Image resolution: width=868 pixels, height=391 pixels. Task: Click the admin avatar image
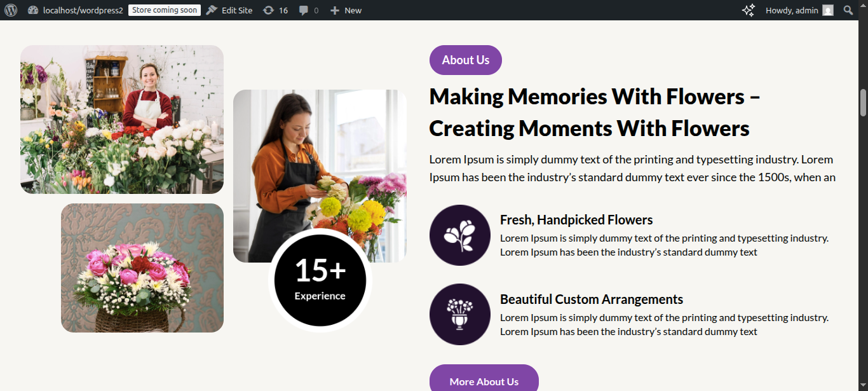(x=827, y=10)
